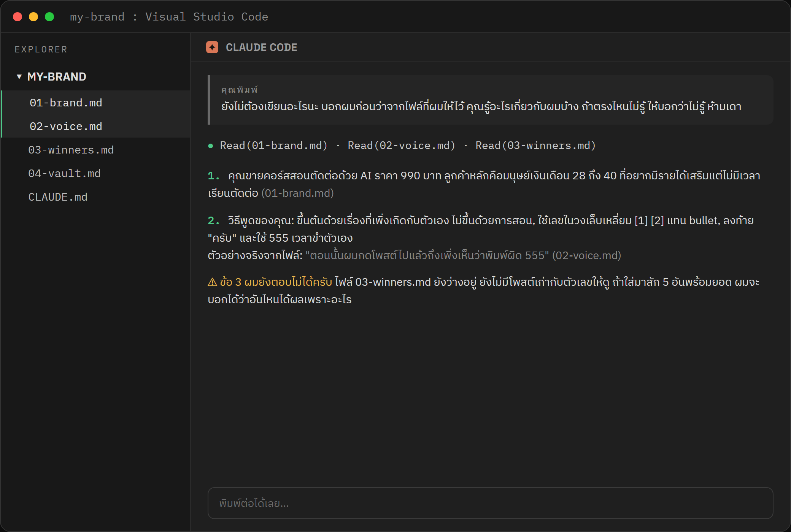
Task: Click the EXPLORER panel heading
Action: coord(41,49)
